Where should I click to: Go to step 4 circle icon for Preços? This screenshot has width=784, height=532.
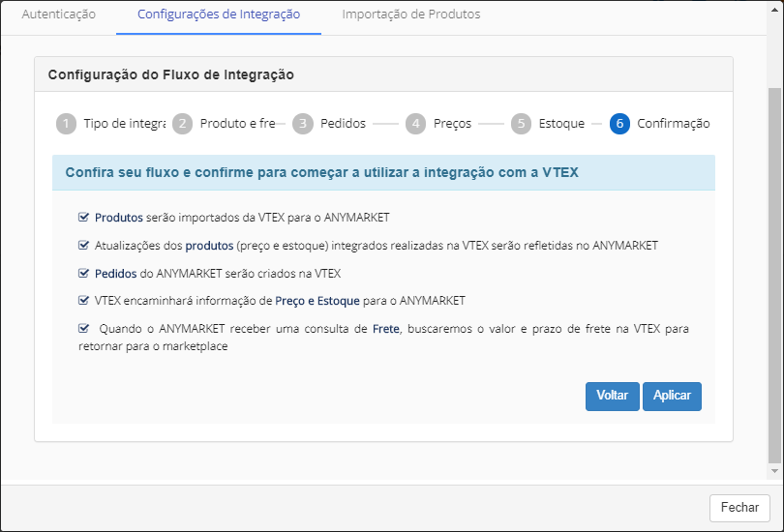[x=416, y=124]
